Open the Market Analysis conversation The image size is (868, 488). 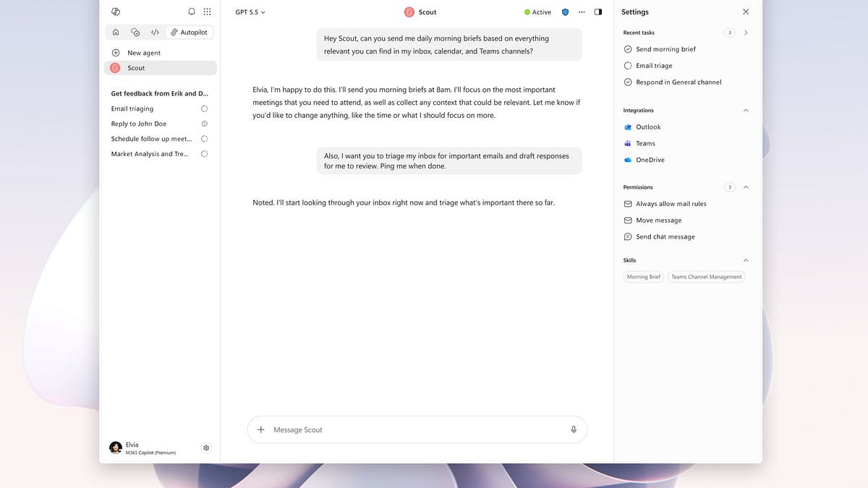[150, 154]
